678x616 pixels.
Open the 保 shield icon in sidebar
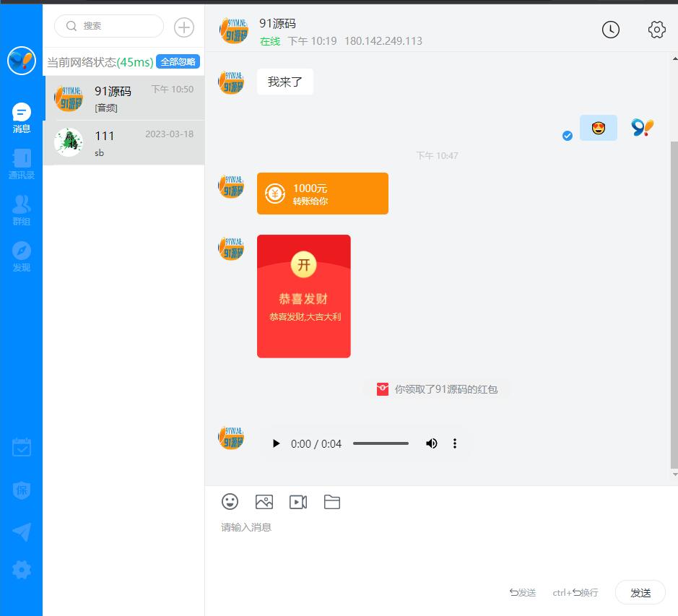point(21,490)
